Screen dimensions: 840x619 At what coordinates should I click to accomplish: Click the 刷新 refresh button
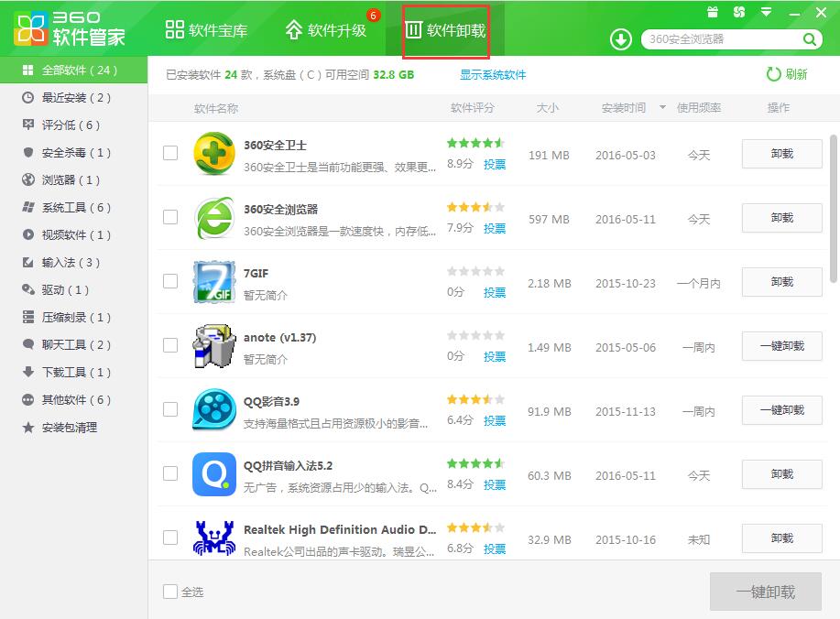[x=787, y=74]
